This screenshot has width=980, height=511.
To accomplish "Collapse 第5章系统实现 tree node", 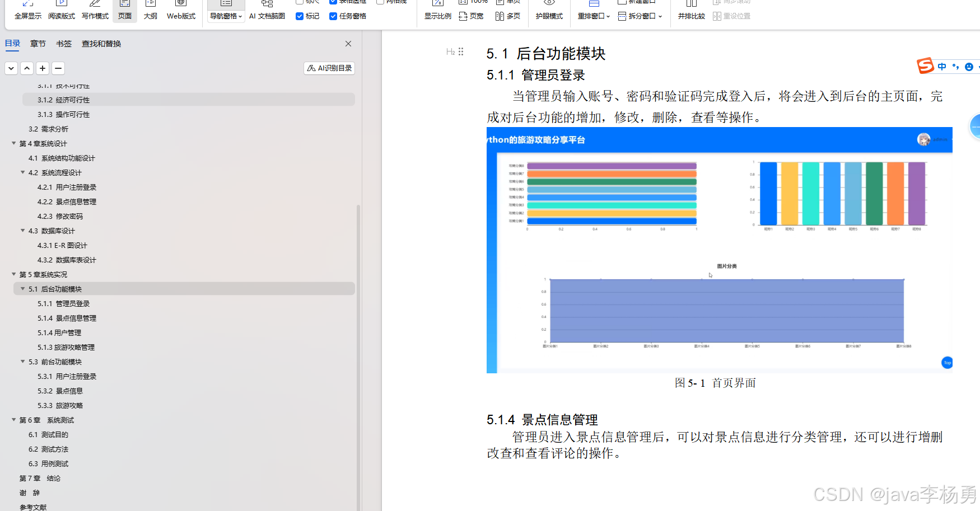I will (x=14, y=274).
